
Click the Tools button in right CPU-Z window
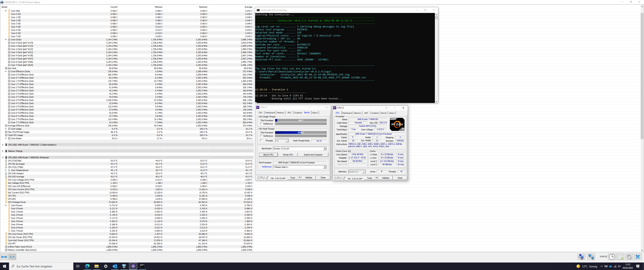[370, 178]
